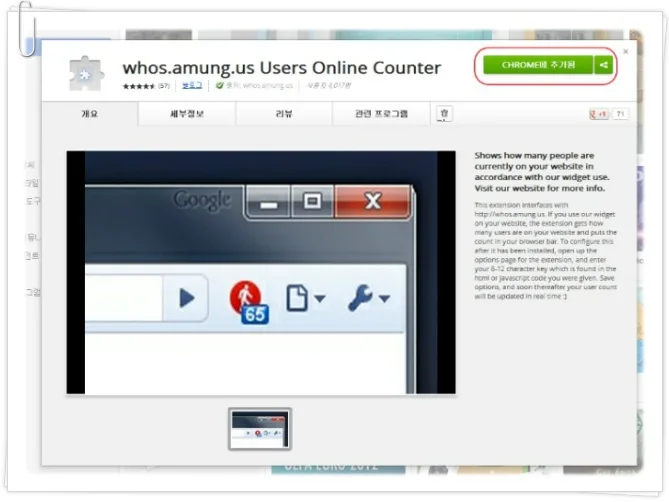Click the extension title text

point(282,68)
